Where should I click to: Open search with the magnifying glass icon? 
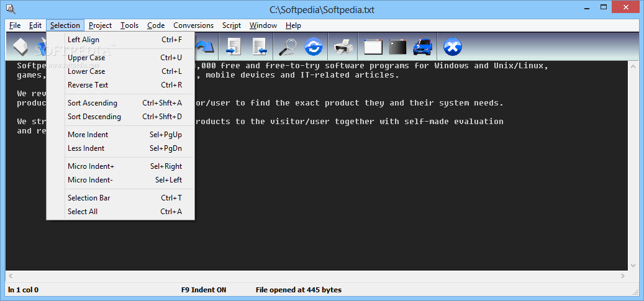pos(288,47)
